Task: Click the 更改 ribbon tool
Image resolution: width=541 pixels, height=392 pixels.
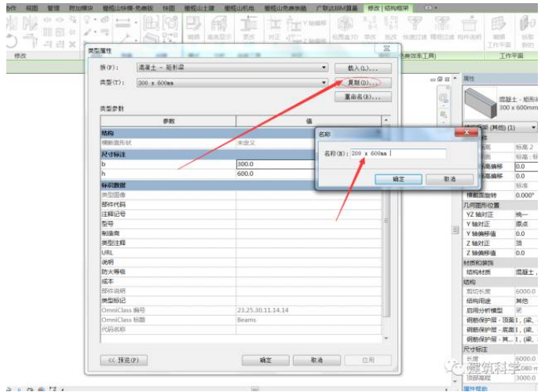Action: [x=249, y=27]
